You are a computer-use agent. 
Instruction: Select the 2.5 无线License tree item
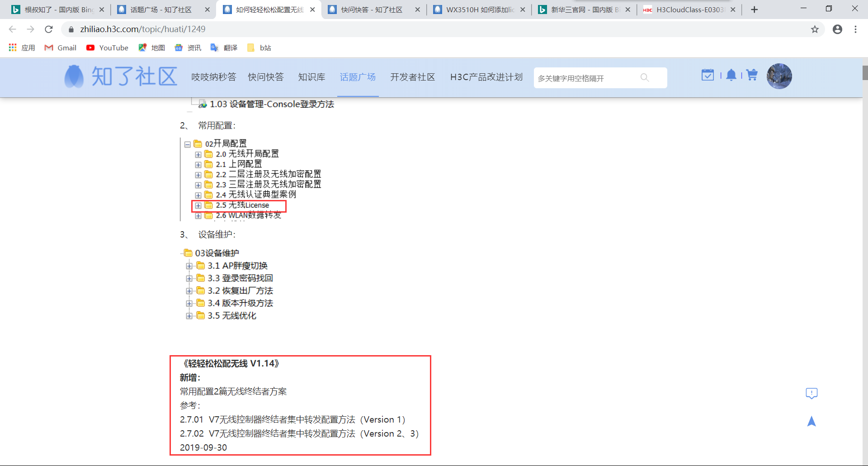point(242,205)
